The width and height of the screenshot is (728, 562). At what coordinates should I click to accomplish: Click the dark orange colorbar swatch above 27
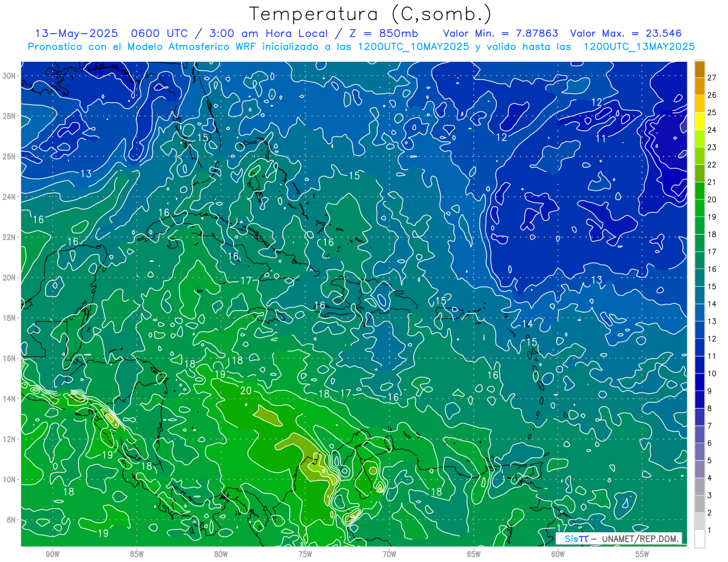(x=699, y=69)
